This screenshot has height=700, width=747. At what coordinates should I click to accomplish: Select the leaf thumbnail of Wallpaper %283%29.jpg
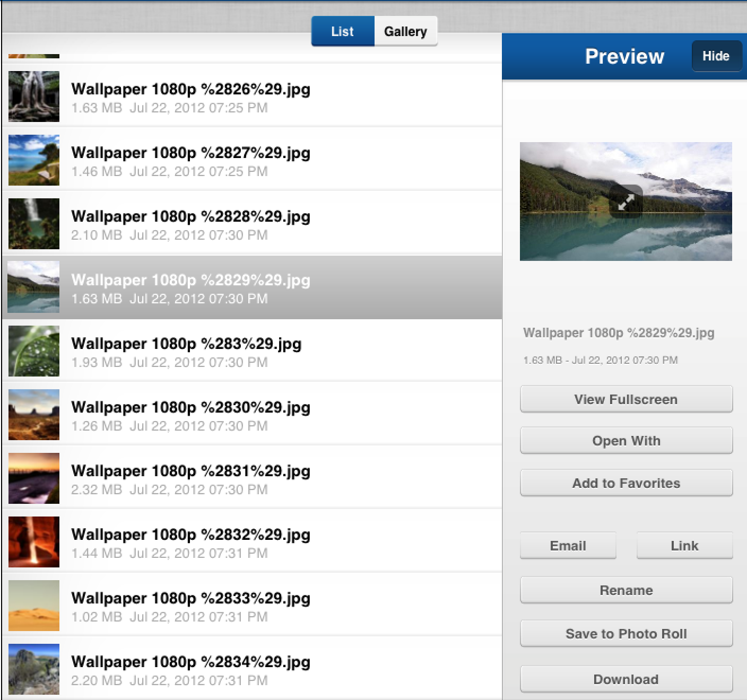[34, 351]
